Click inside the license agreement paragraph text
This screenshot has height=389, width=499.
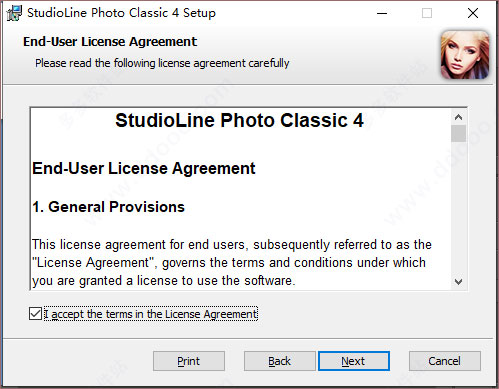[232, 263]
